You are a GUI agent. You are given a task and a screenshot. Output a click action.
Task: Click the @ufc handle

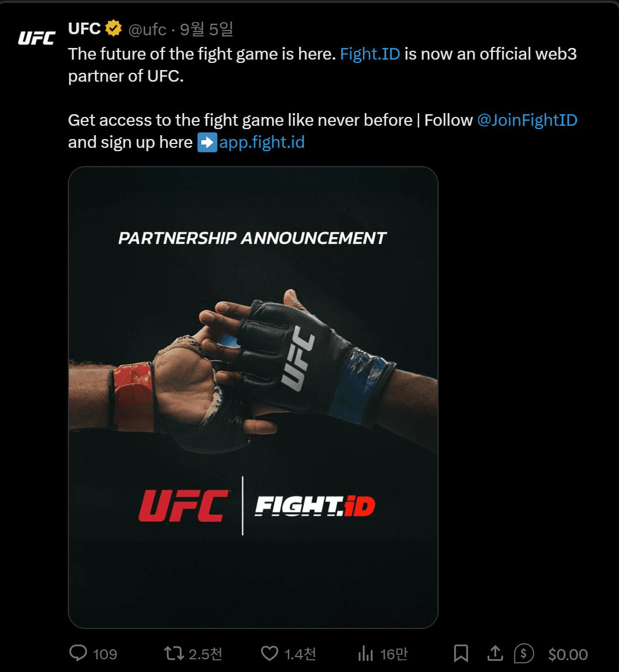[147, 29]
